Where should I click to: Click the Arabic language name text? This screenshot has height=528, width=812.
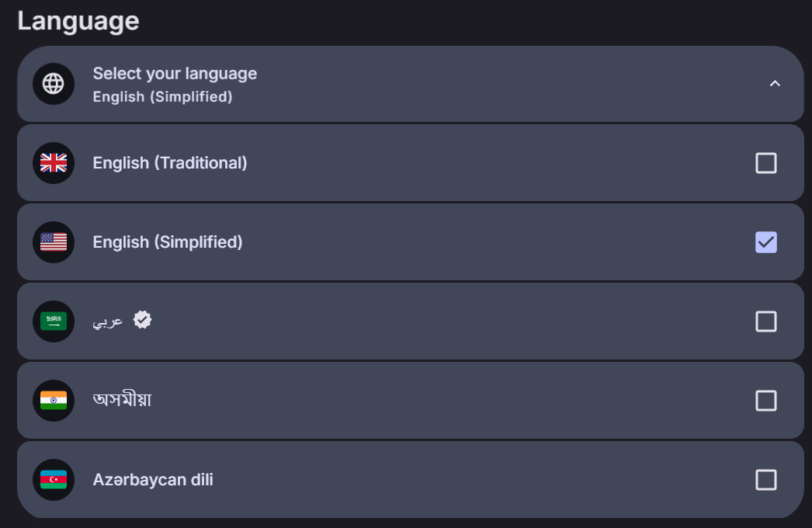tap(108, 321)
